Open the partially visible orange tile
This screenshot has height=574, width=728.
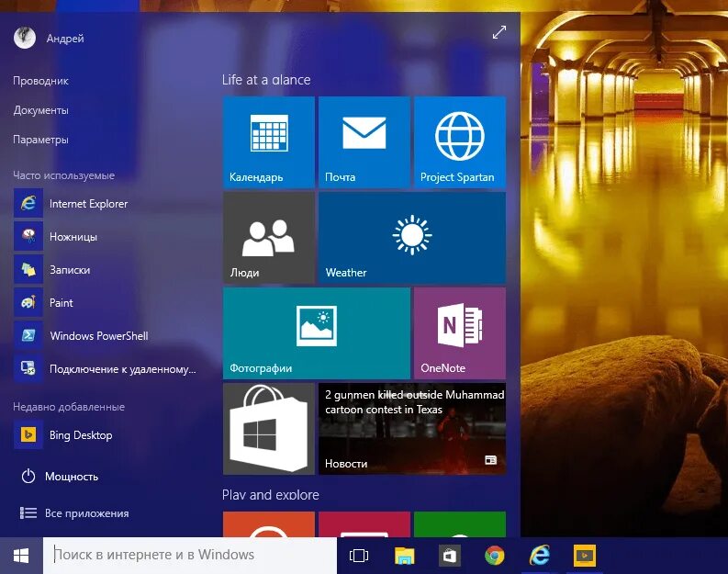point(269,524)
